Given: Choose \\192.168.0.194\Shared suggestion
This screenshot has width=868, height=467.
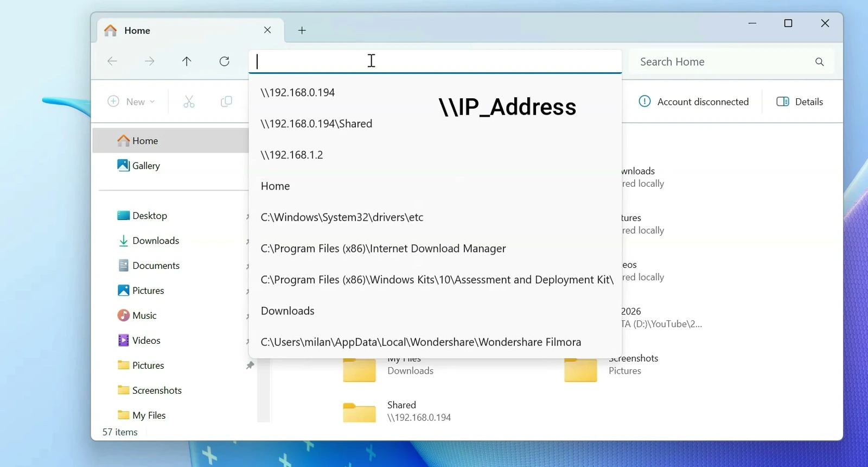Looking at the screenshot, I should click(x=435, y=124).
